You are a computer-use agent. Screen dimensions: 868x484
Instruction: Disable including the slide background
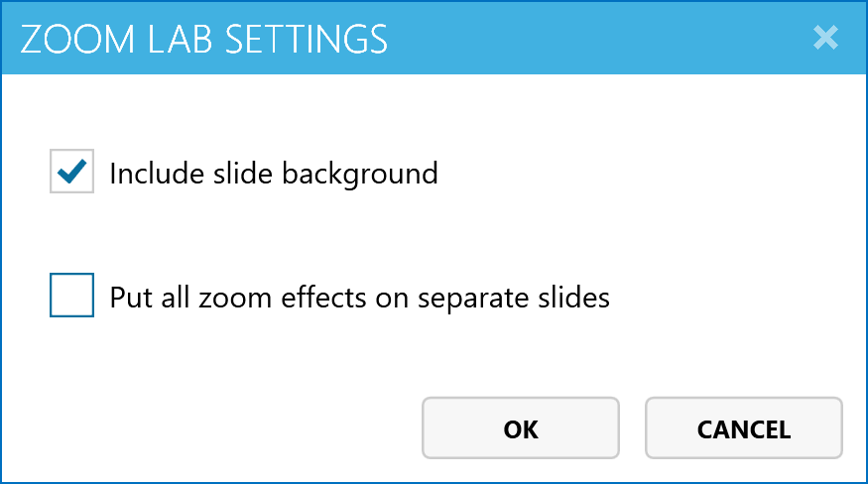[71, 172]
